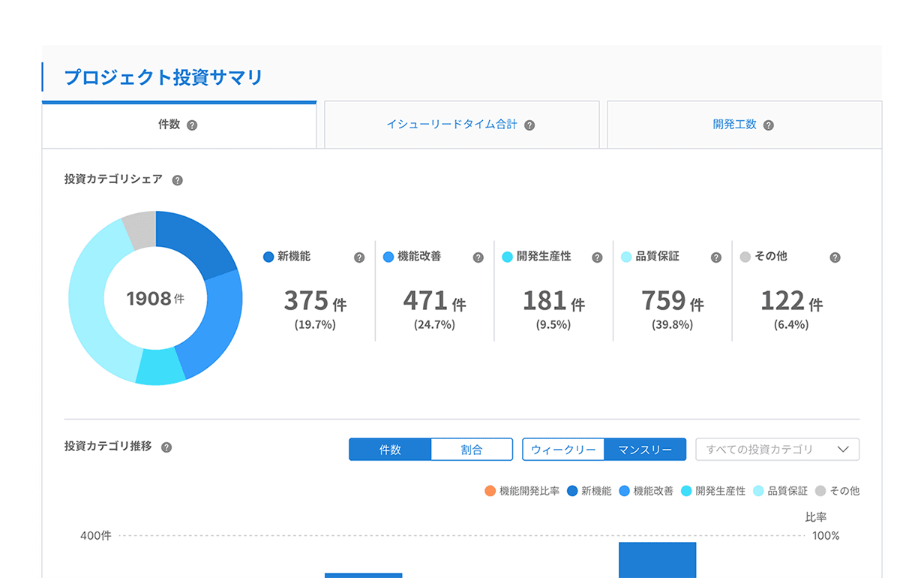The height and width of the screenshot is (578, 924).
Task: Toggle 機能改善 legend series in trend chart
Action: click(x=646, y=491)
